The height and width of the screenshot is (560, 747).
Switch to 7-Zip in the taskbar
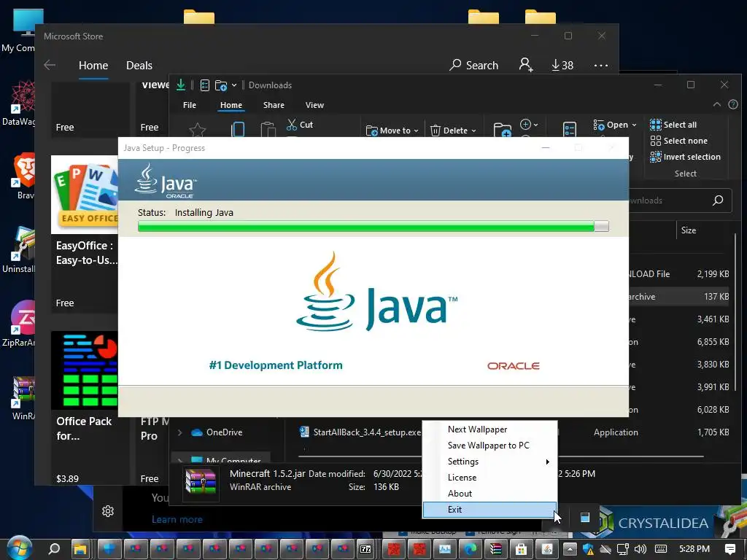pyautogui.click(x=365, y=549)
